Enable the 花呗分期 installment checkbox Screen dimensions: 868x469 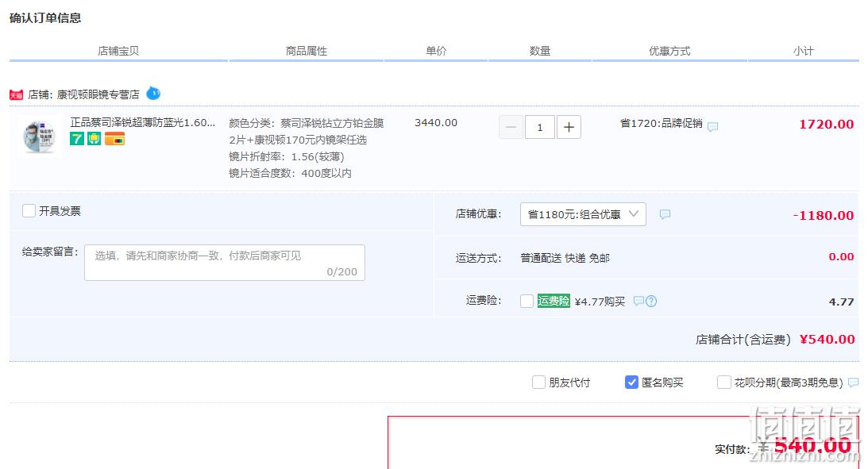tap(724, 383)
